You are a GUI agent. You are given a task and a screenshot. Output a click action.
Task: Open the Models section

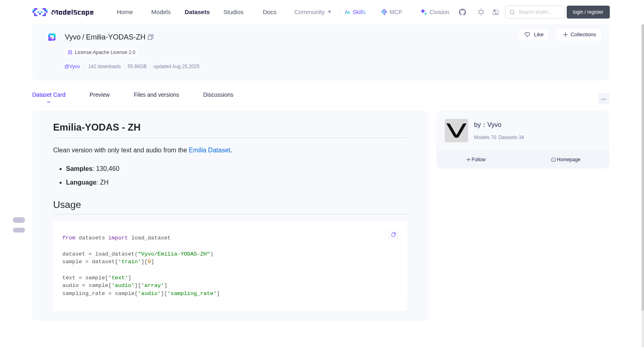(x=161, y=12)
